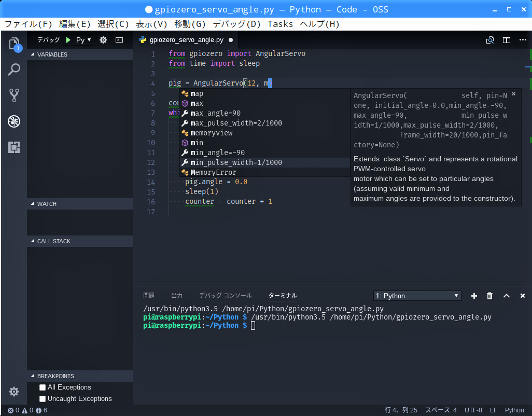This screenshot has height=416, width=532.
Task: Change indentation via スペース: 4
Action: click(x=441, y=410)
